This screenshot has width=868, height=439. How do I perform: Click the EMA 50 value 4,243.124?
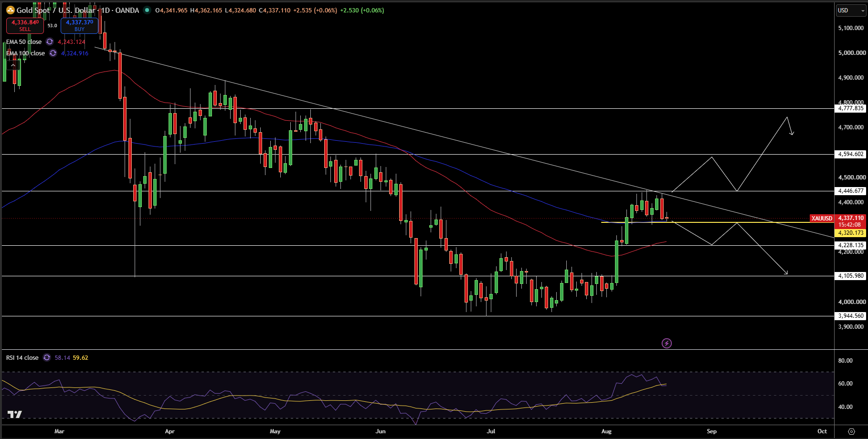pyautogui.click(x=72, y=42)
